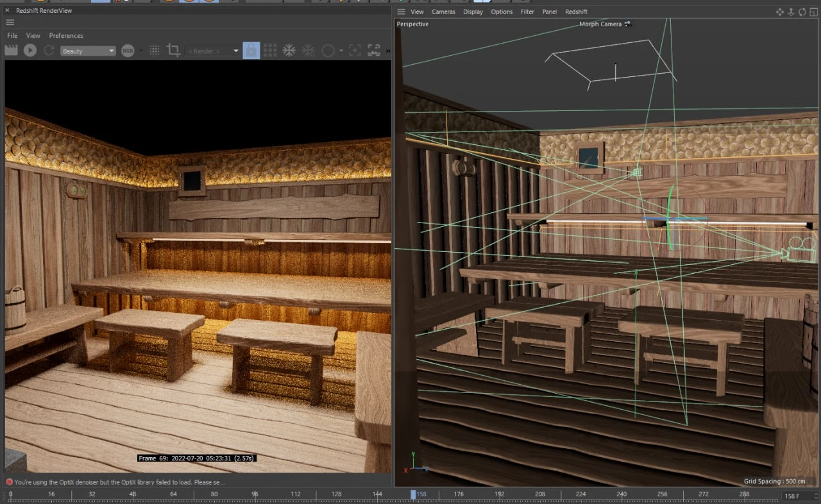The height and width of the screenshot is (504, 821).
Task: Open the viewport Panel menu
Action: pyautogui.click(x=550, y=12)
